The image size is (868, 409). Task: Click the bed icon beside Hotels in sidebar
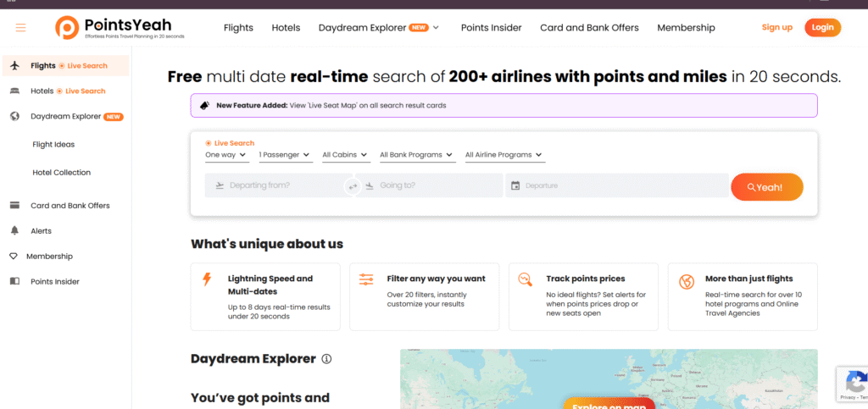tap(15, 91)
